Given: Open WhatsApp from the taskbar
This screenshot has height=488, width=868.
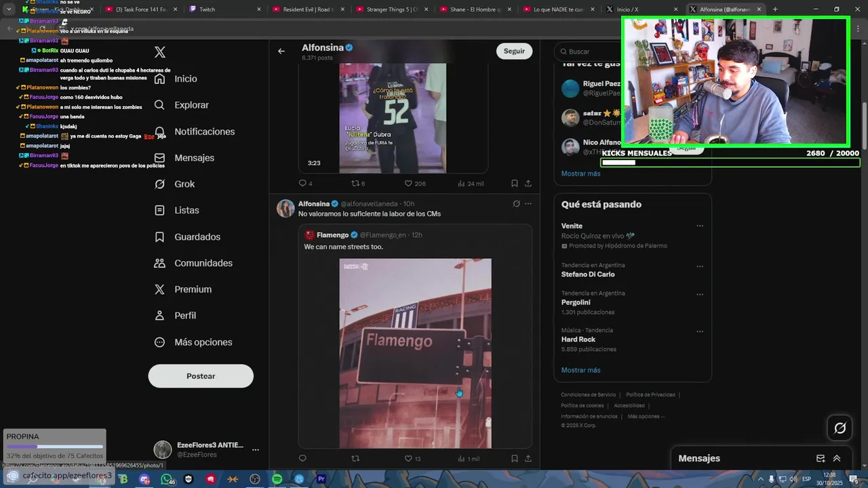Looking at the screenshot, I should 167,479.
